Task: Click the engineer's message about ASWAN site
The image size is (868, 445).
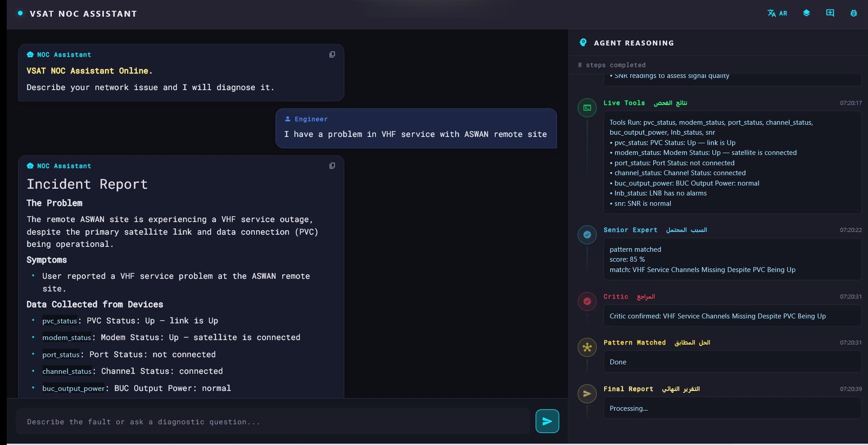Action: (416, 134)
